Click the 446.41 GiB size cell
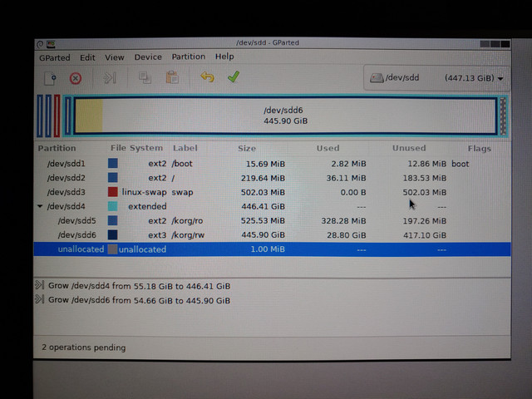Viewport: 532px width, 399px height. (263, 206)
